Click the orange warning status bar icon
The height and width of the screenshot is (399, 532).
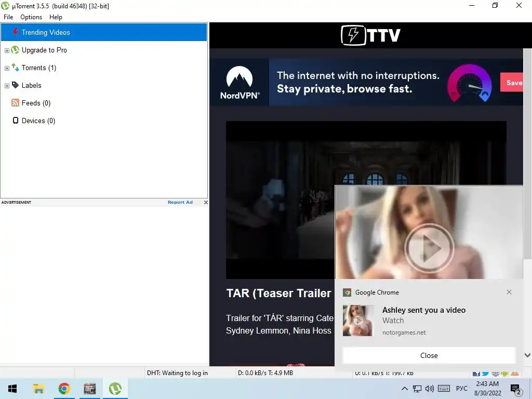(515, 374)
